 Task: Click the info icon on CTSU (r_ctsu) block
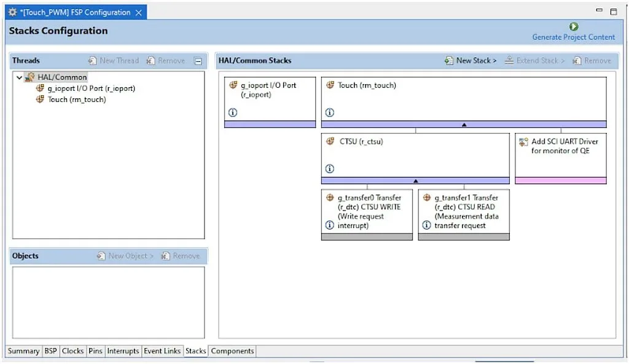(x=330, y=168)
